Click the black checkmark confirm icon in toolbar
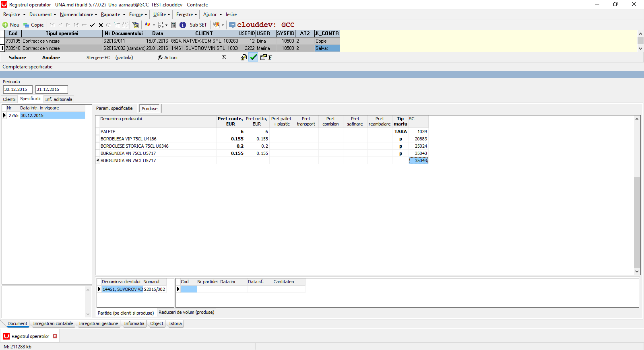The height and width of the screenshot is (350, 644). point(92,25)
